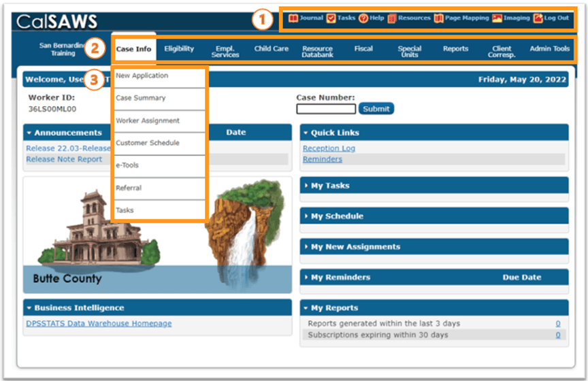
Task: Expand the My Tasks panel
Action: point(306,186)
